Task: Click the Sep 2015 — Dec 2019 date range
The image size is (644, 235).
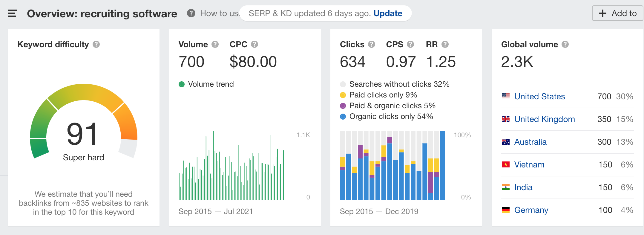Action: pyautogui.click(x=379, y=211)
